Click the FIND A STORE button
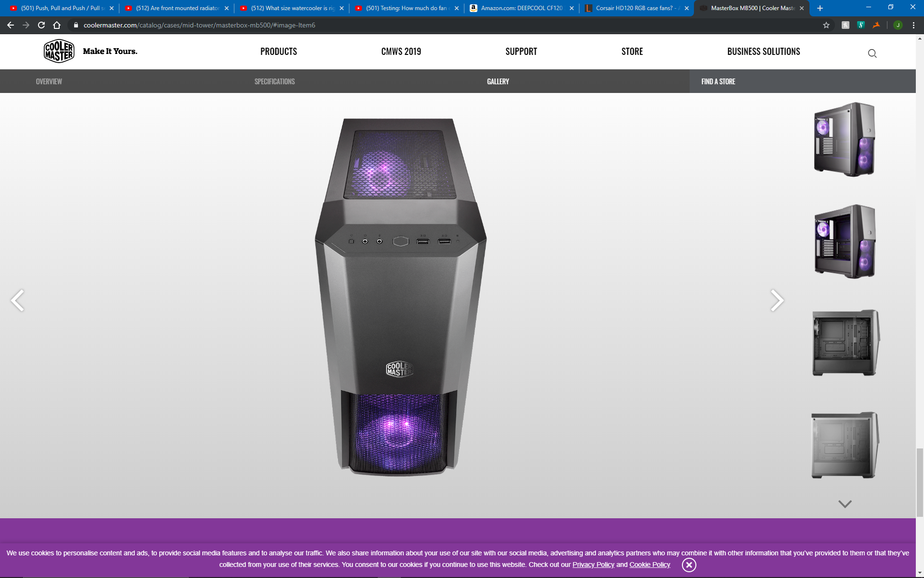This screenshot has height=578, width=924. pyautogui.click(x=803, y=81)
